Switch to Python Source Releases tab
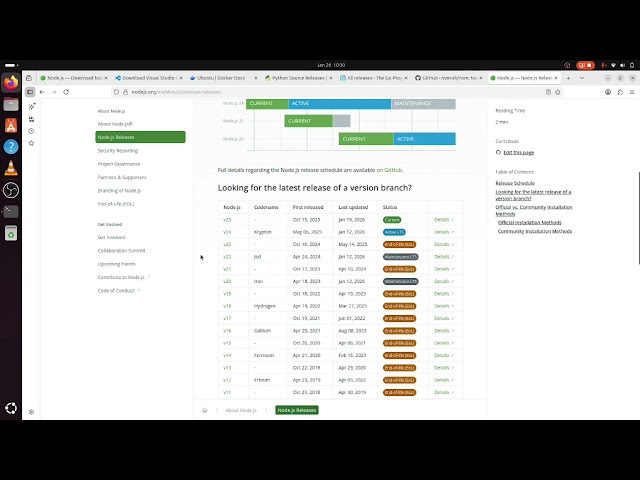Screen dimensions: 640x480 coord(299,78)
